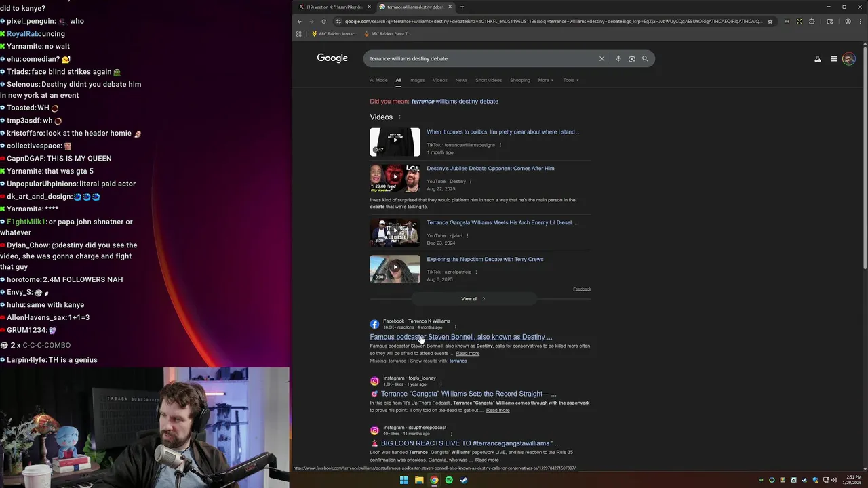Click the Chrome address bar URL

coord(553,21)
